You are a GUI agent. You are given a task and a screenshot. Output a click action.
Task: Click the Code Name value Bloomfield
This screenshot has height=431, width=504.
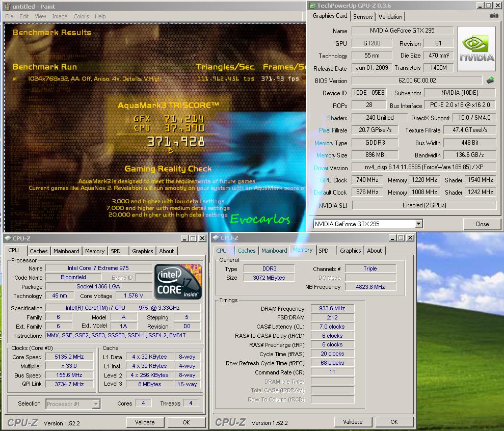click(x=73, y=277)
